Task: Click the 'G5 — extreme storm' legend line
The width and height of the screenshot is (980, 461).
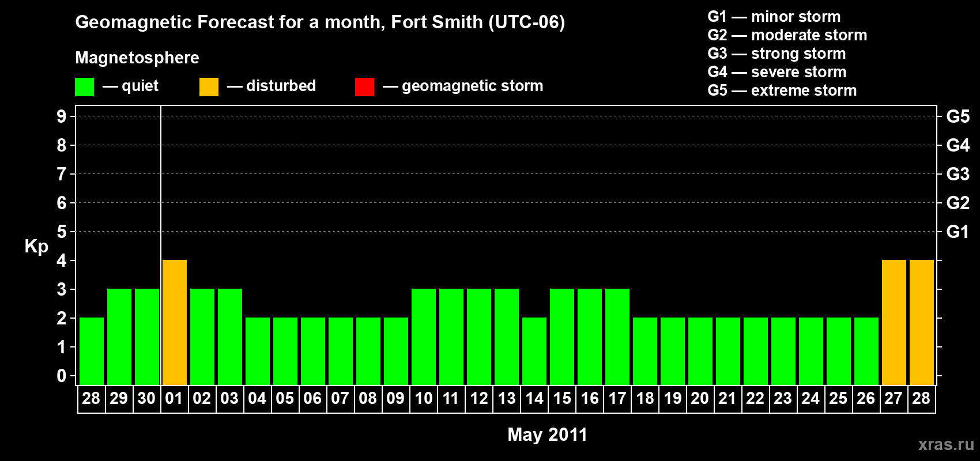Action: pos(782,90)
